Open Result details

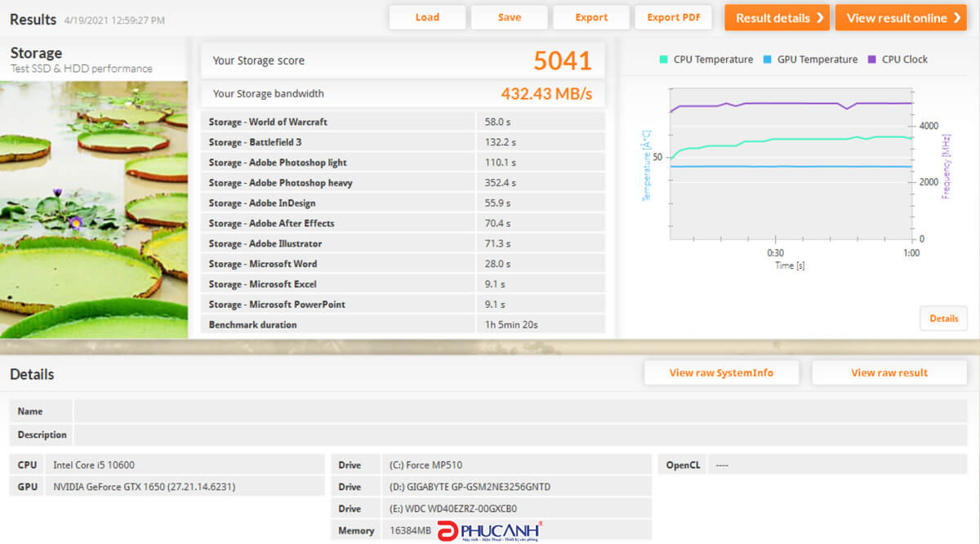(777, 18)
